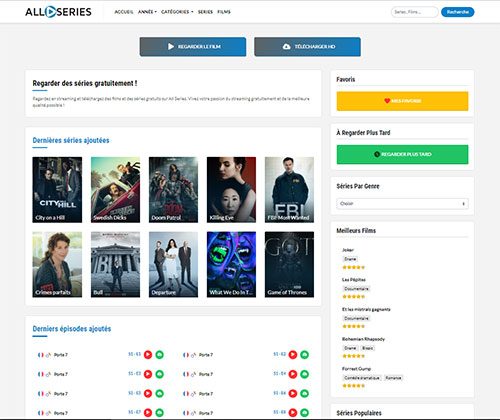The width and height of the screenshot is (500, 420).
Task: Open the Catégories dropdown menu
Action: [177, 12]
